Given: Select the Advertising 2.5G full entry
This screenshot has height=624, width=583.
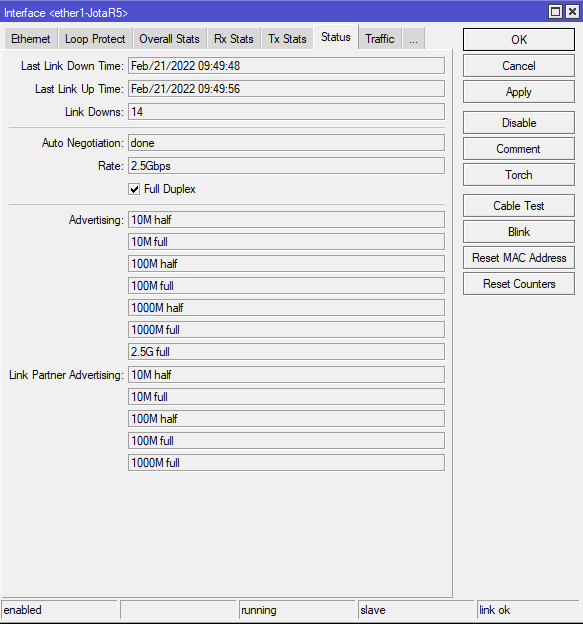Looking at the screenshot, I should click(286, 352).
